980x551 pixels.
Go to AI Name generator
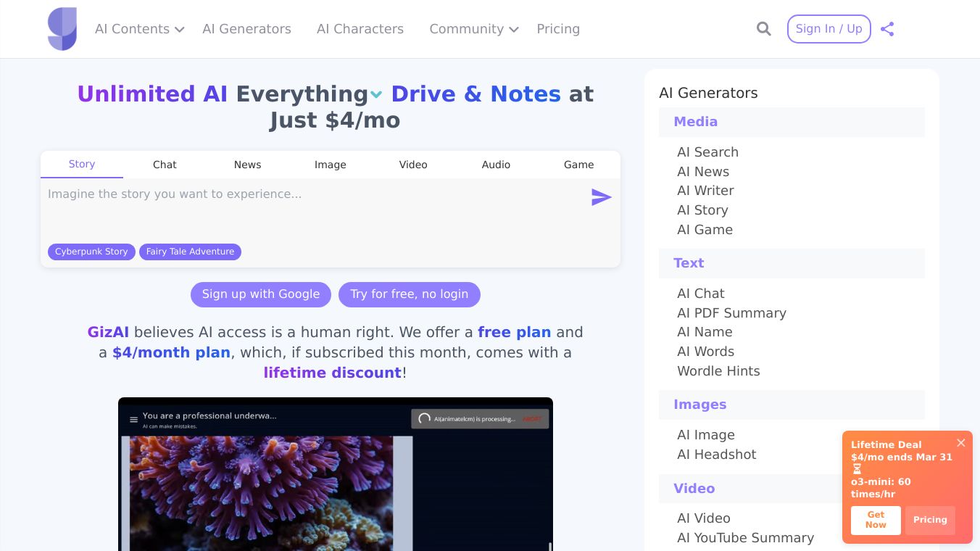[705, 332]
